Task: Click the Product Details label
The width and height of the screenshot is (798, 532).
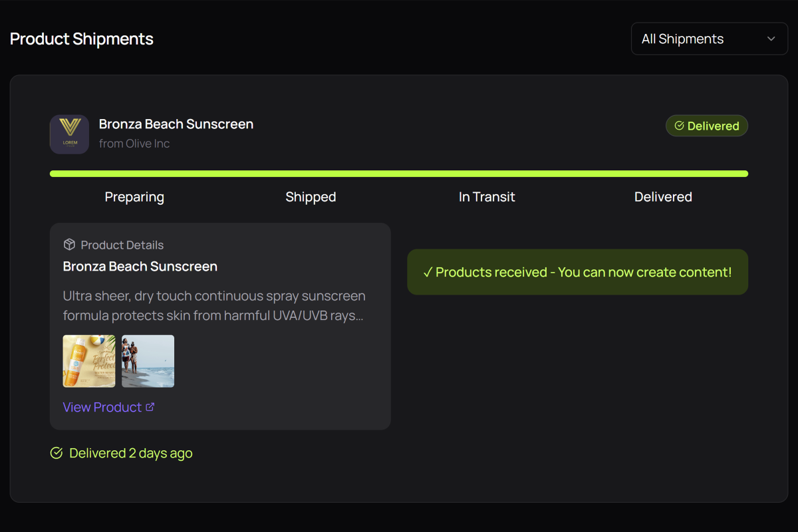Action: coord(122,245)
